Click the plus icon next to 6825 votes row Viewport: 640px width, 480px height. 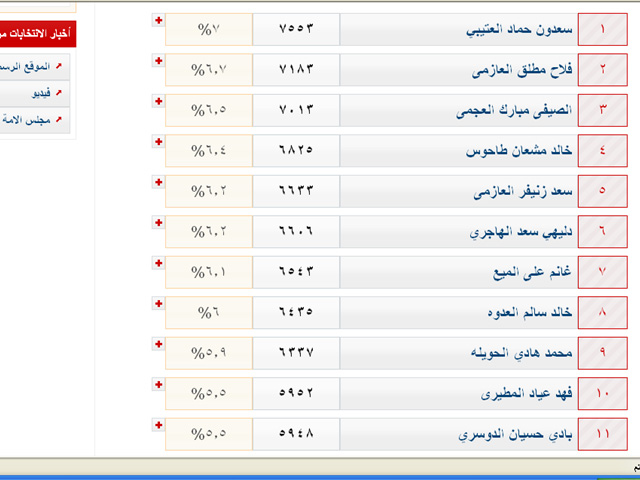pos(157,142)
